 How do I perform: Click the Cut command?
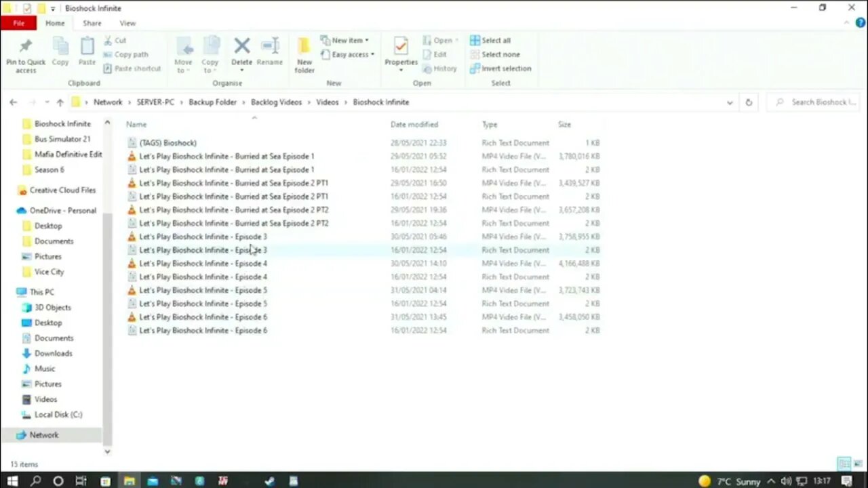coord(115,40)
